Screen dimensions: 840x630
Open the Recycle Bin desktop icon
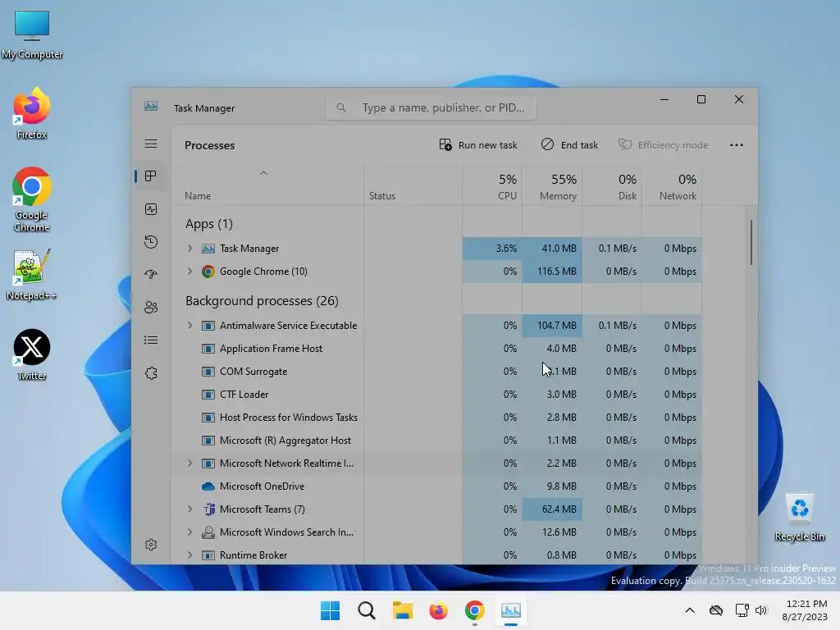pyautogui.click(x=799, y=518)
